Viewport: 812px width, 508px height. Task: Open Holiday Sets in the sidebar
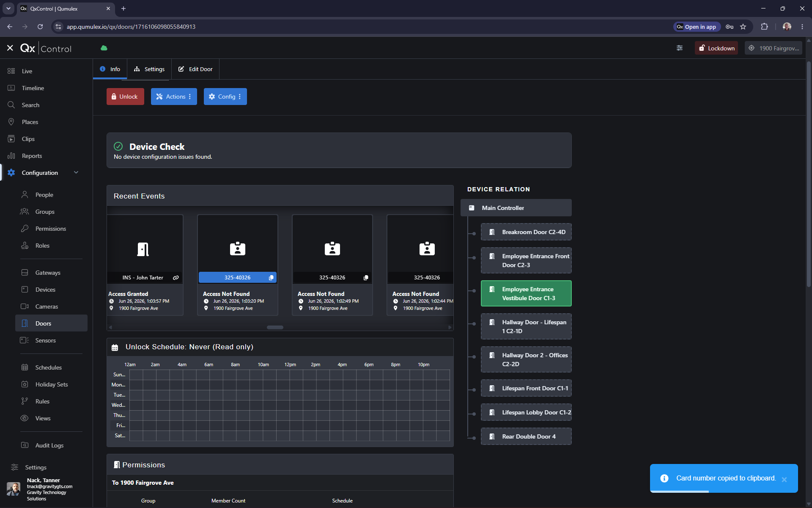[51, 384]
